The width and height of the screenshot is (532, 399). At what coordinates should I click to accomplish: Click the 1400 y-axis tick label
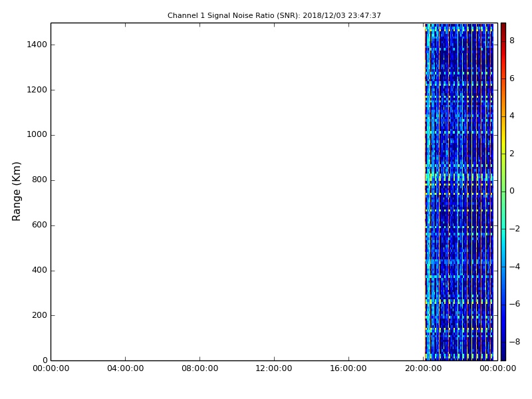pyautogui.click(x=37, y=45)
